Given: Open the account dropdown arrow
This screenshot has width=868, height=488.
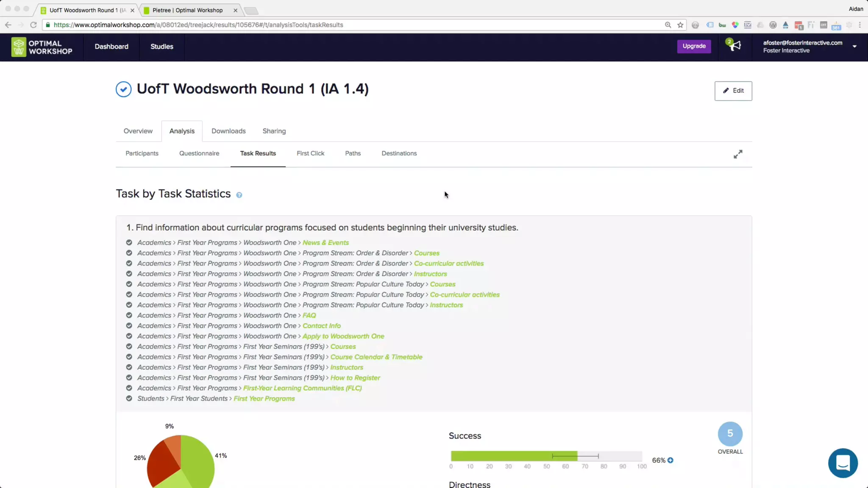Looking at the screenshot, I should click(854, 47).
